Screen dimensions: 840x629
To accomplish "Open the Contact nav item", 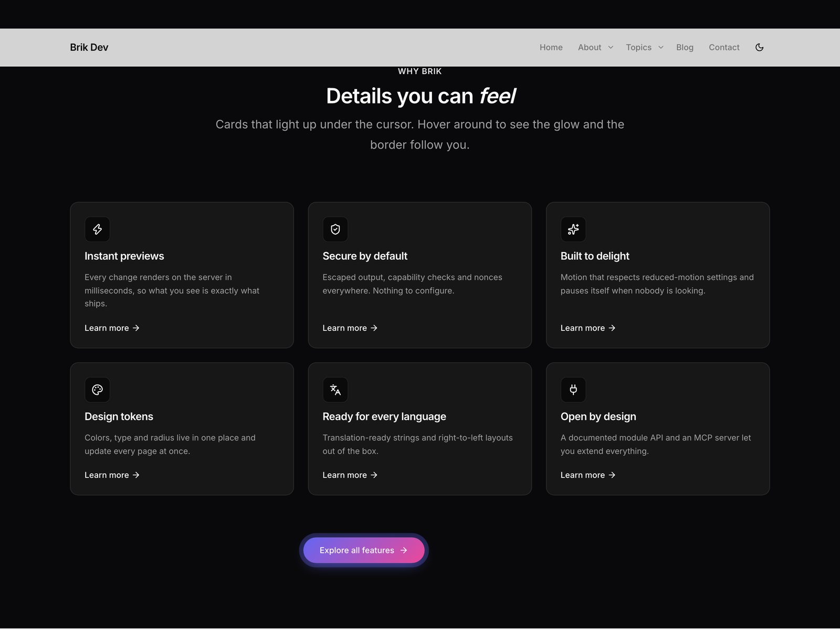I will tap(724, 47).
